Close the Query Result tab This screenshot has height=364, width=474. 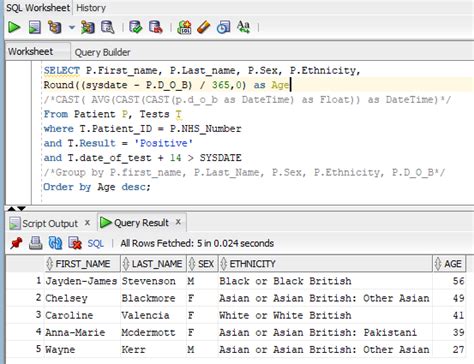tap(178, 222)
